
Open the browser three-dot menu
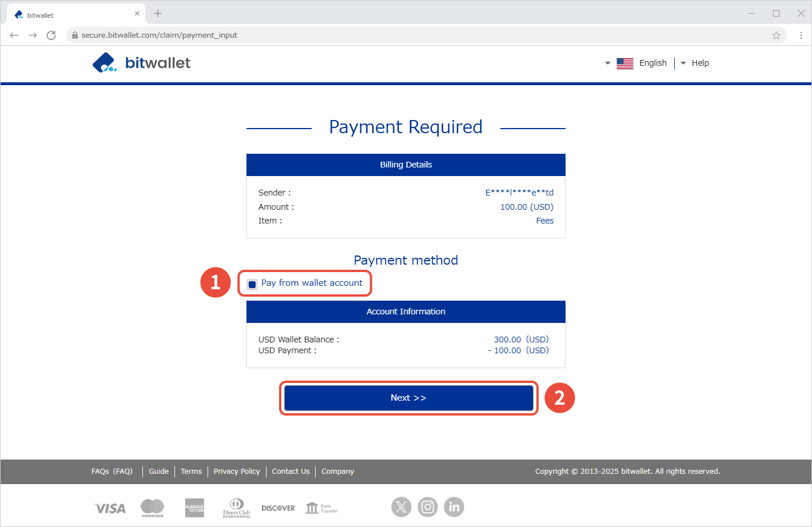pos(801,35)
